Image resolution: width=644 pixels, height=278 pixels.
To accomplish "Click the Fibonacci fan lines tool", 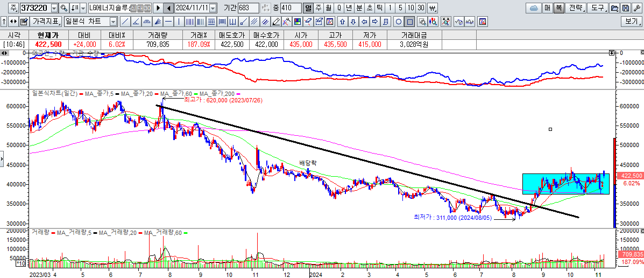I will (x=157, y=22).
